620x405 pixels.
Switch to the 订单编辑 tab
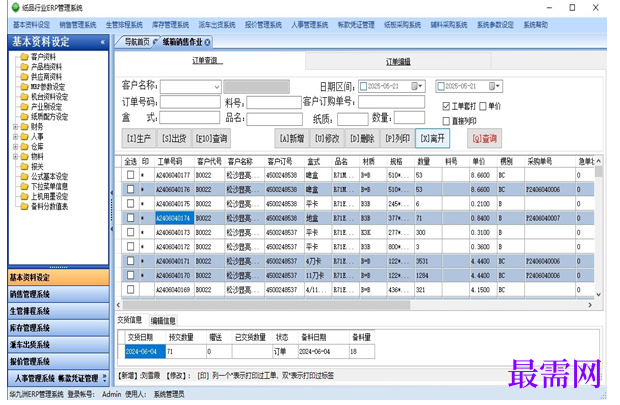398,61
